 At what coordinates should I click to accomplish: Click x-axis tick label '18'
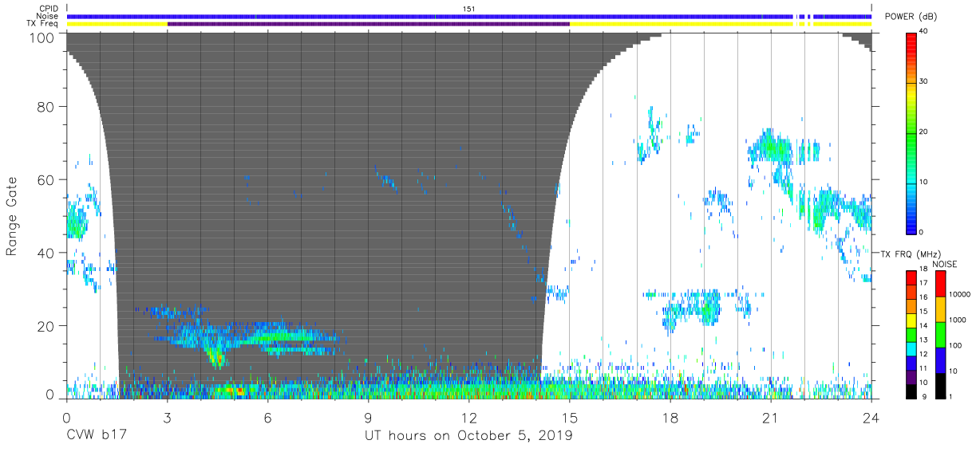pos(670,417)
